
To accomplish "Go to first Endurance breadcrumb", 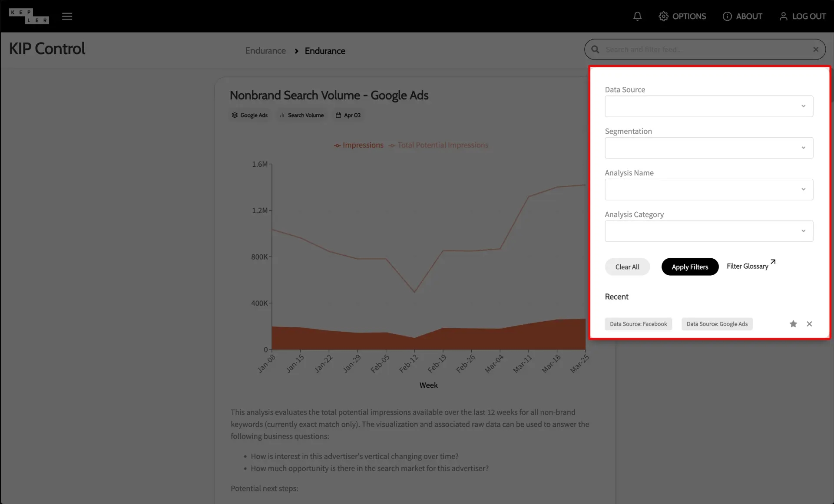I will pyautogui.click(x=265, y=51).
